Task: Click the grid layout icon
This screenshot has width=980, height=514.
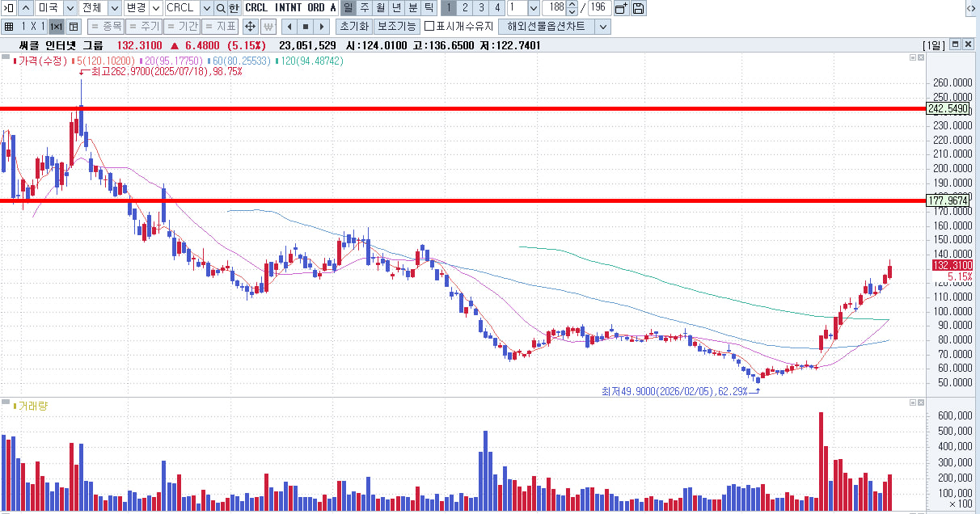Action: 9,27
